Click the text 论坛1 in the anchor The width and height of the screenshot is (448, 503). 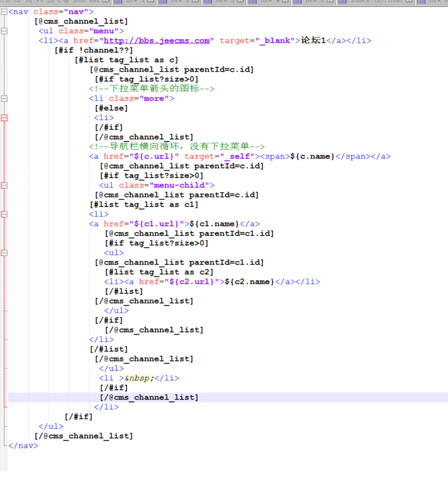tap(313, 40)
